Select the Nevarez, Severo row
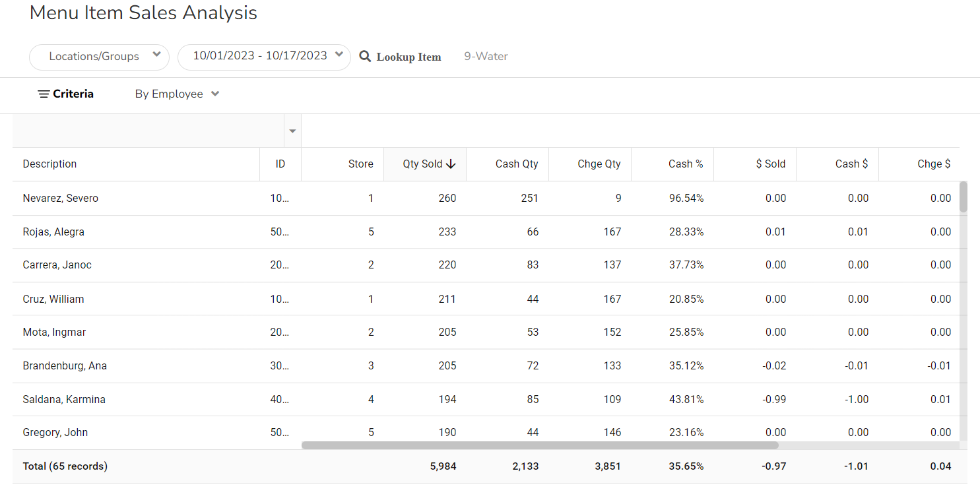This screenshot has width=980, height=502. [x=61, y=199]
